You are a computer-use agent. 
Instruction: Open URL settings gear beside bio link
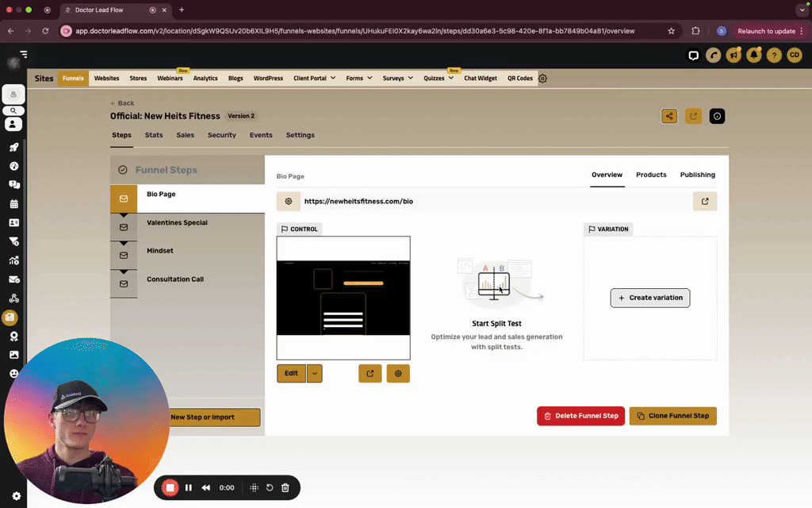(x=289, y=201)
